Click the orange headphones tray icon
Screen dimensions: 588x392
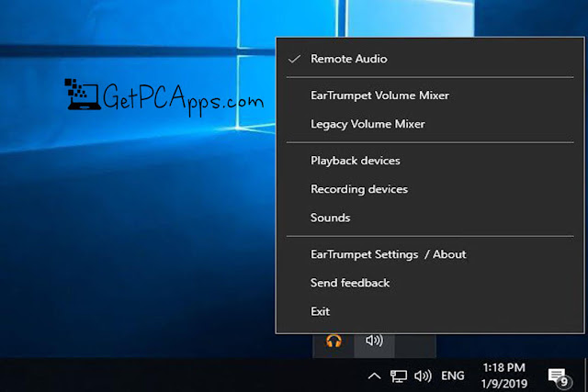coord(334,341)
